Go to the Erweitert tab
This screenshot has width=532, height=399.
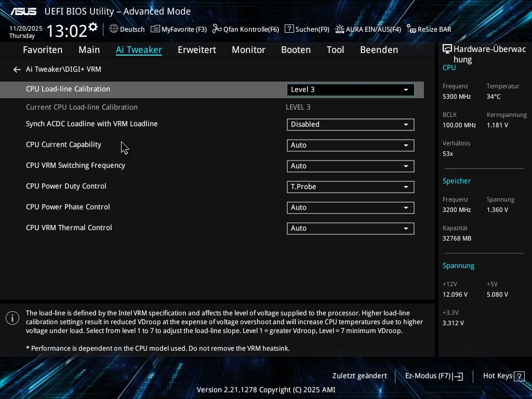pyautogui.click(x=197, y=50)
